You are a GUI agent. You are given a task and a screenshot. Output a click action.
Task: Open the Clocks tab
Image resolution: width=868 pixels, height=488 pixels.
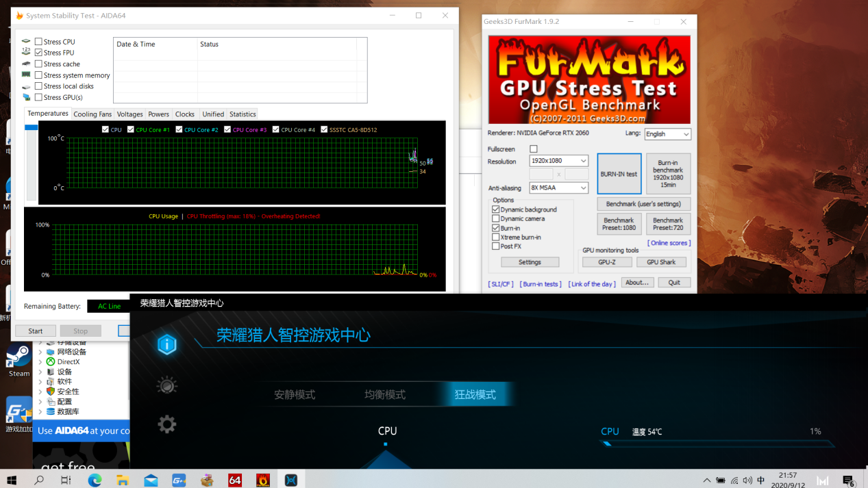185,114
